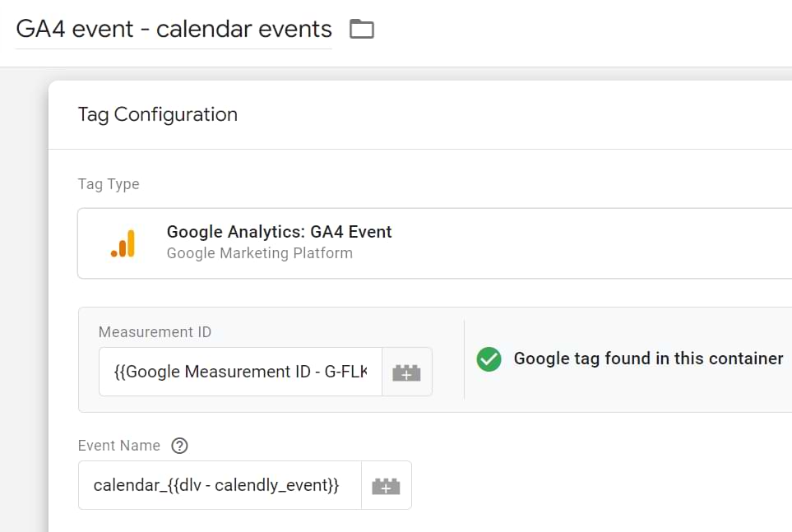Screen dimensions: 792x532
Task: Click the gray page margin left of the card
Action: 24,303
